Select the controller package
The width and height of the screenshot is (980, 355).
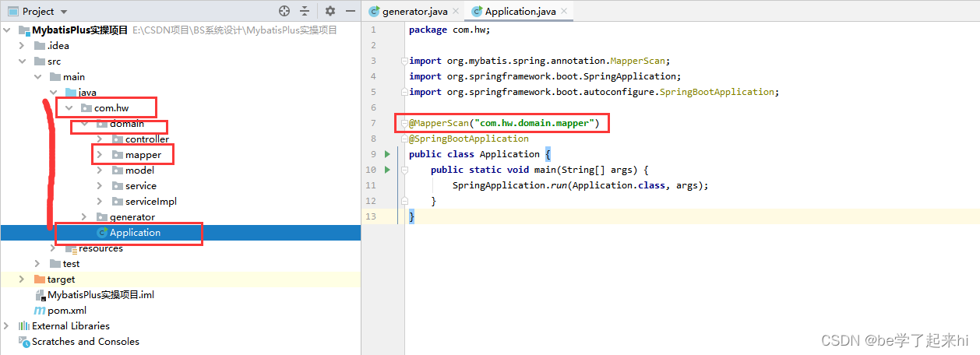point(147,139)
